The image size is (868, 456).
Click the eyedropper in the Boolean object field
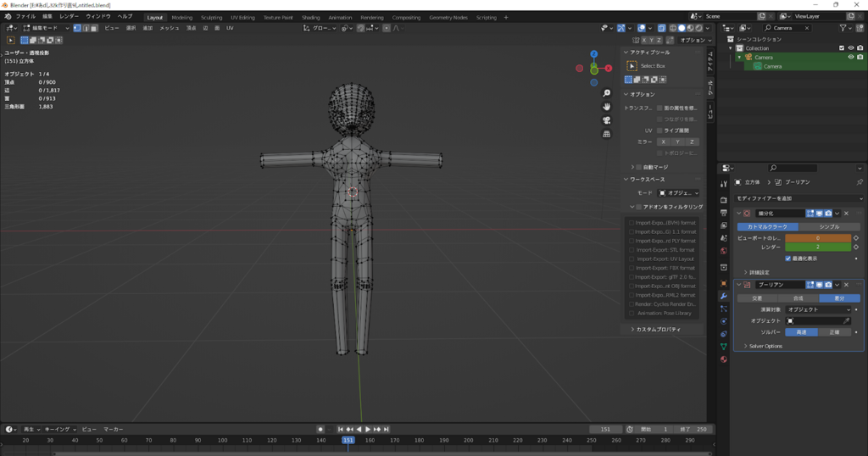(845, 321)
